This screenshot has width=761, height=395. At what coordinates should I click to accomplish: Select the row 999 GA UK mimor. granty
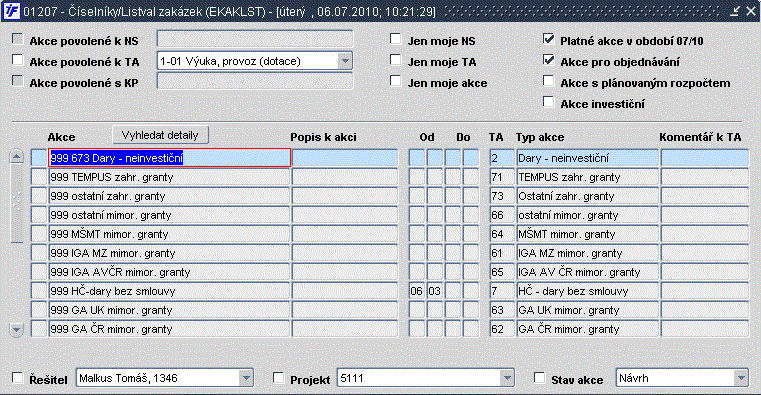click(x=169, y=310)
